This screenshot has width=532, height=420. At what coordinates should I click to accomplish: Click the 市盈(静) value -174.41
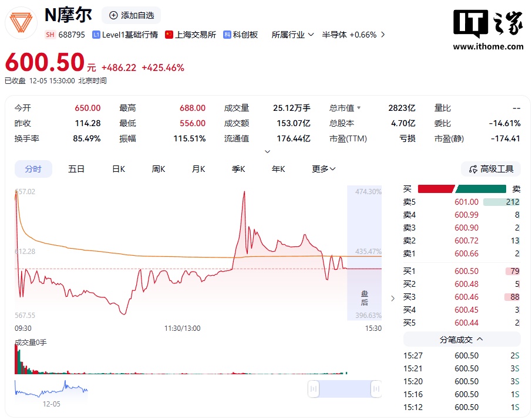point(505,138)
